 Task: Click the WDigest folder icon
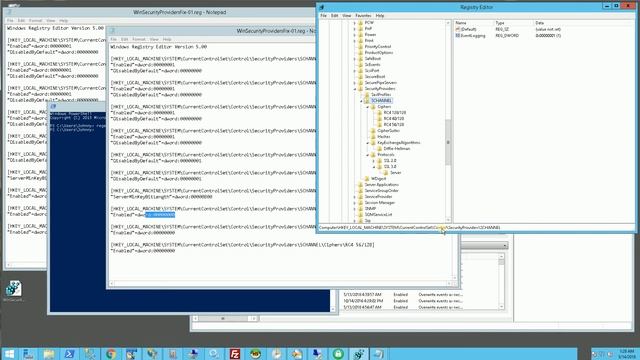click(x=367, y=179)
